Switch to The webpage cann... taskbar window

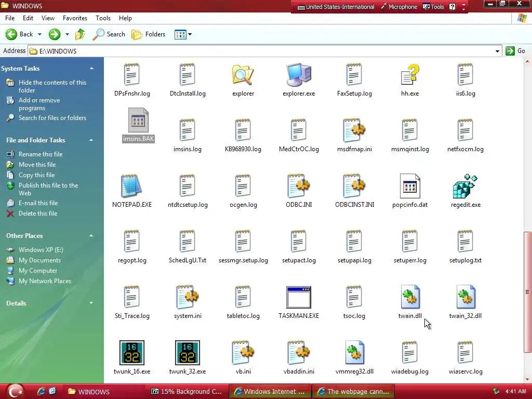click(353, 392)
